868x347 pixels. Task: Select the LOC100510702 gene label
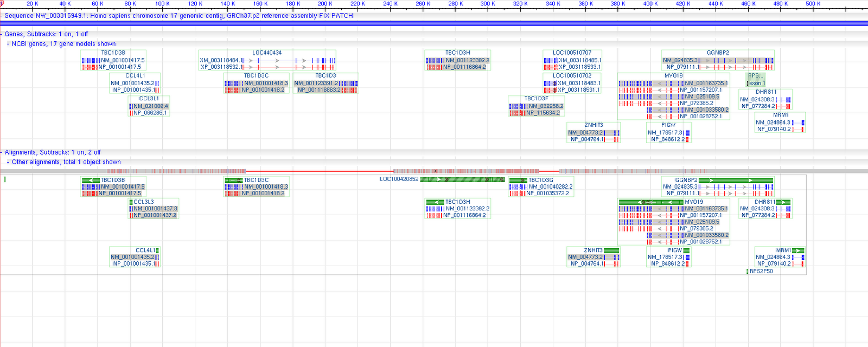pos(572,76)
